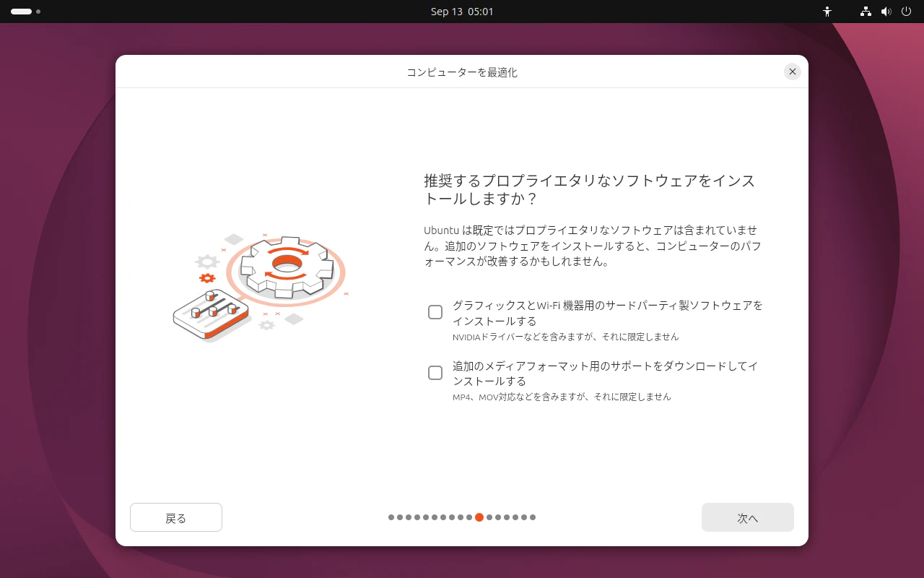Click the gear and sliders illustration
The image size is (924, 578).
[260, 287]
